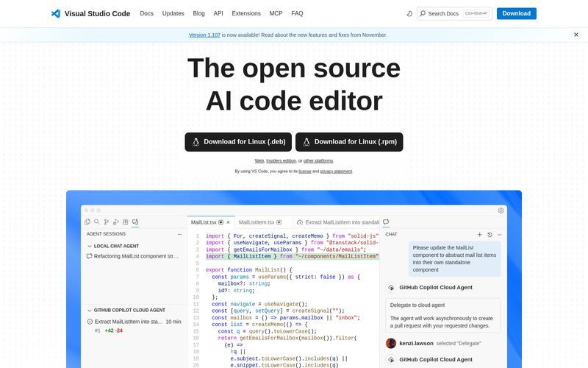Click the chat icon beside Refactoring MailList component
The width and height of the screenshot is (588, 368).
click(89, 256)
